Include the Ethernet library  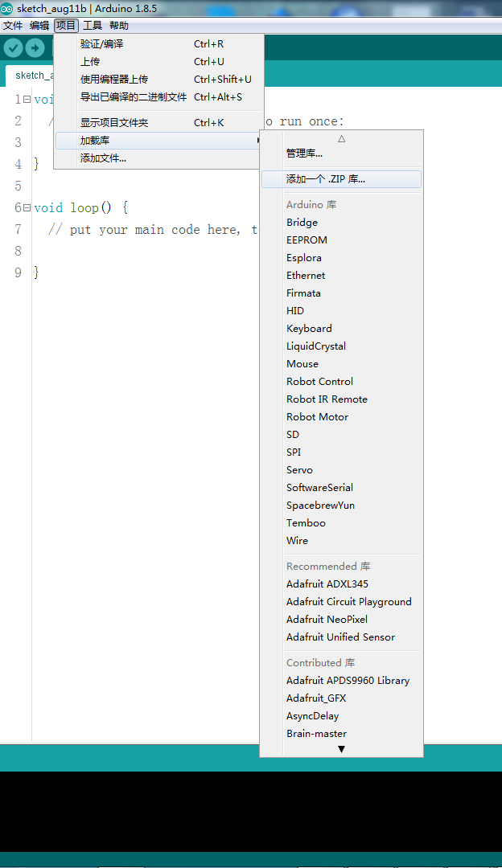(x=341, y=276)
